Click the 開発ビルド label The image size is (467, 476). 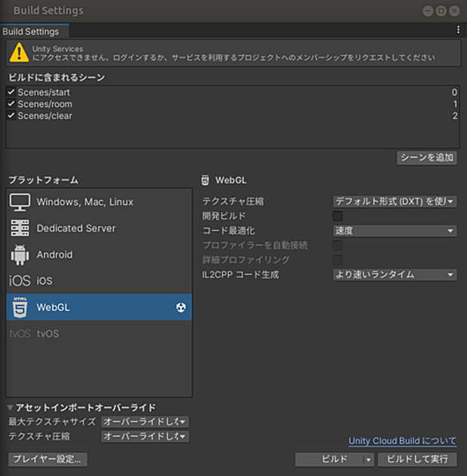pyautogui.click(x=224, y=216)
